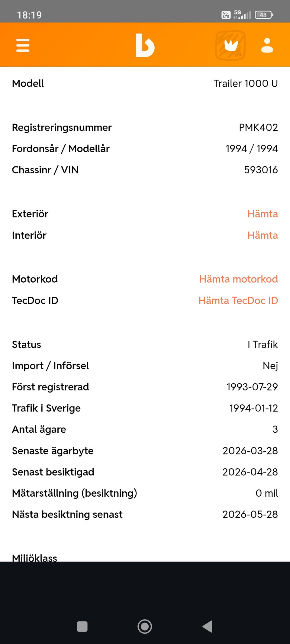The image size is (290, 644).
Task: Tap the b logo in the header
Action: click(x=145, y=45)
